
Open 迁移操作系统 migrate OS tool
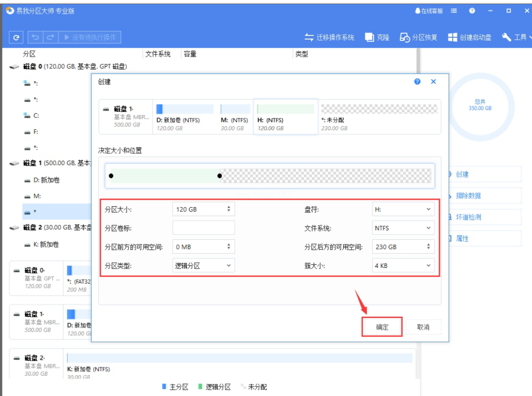(330, 37)
